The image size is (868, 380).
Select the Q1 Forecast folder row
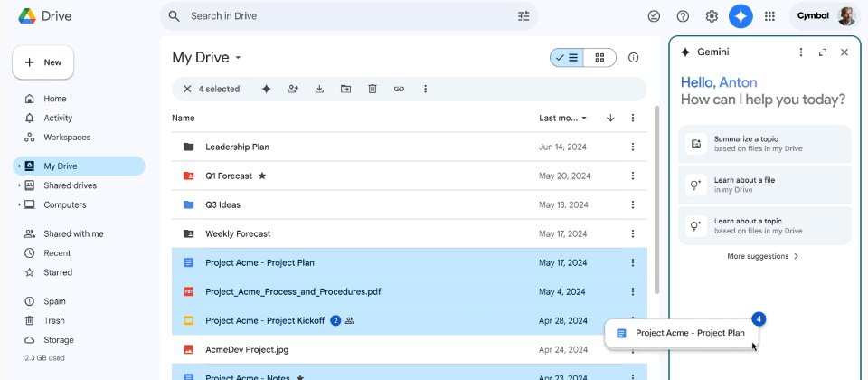point(409,176)
